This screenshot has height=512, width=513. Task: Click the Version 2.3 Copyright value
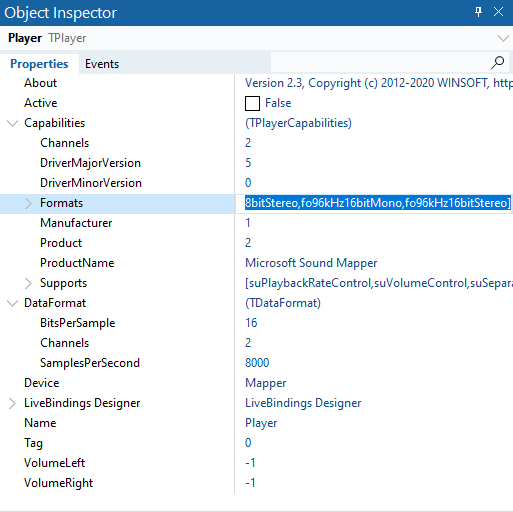(379, 83)
